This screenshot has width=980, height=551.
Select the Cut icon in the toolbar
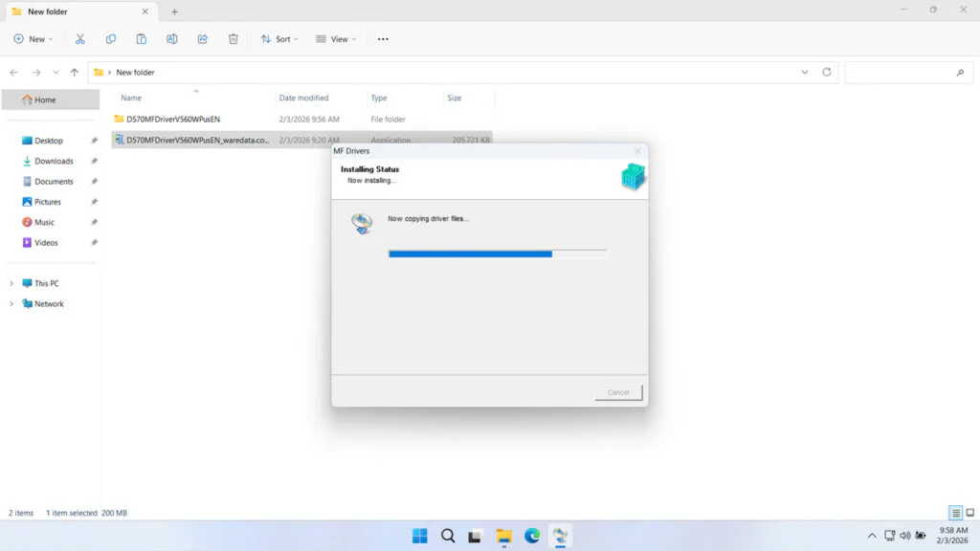(x=80, y=38)
